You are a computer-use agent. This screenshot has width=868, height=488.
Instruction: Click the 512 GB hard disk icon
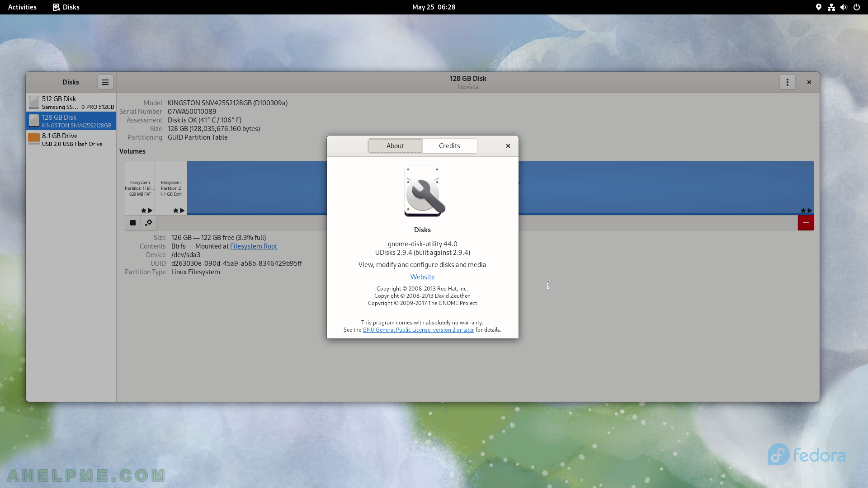click(34, 102)
